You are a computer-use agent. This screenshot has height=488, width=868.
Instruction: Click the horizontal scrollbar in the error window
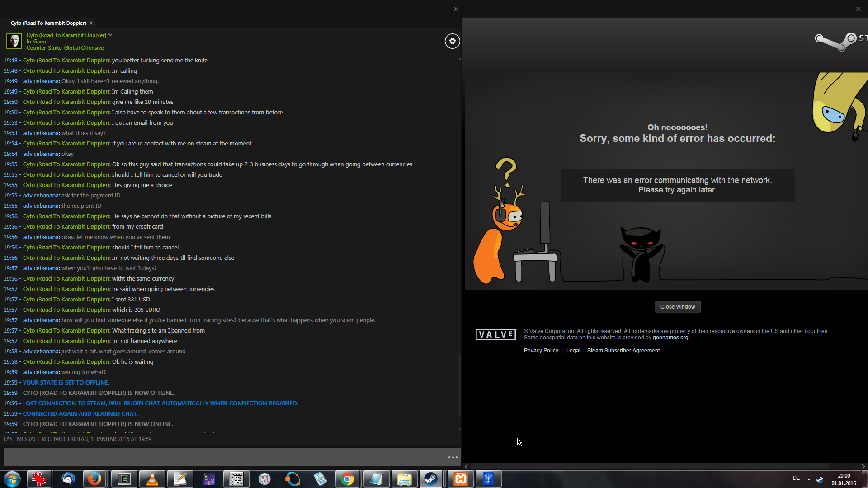click(649, 466)
